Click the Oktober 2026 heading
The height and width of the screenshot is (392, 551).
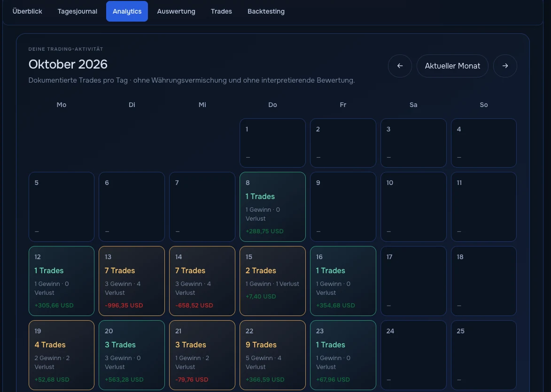(x=68, y=64)
